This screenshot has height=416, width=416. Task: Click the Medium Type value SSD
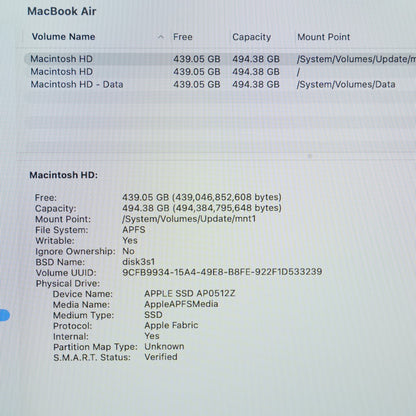pyautogui.click(x=153, y=315)
